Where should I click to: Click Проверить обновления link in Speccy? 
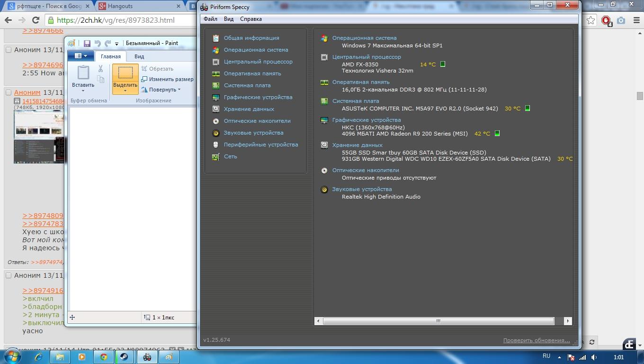(537, 340)
